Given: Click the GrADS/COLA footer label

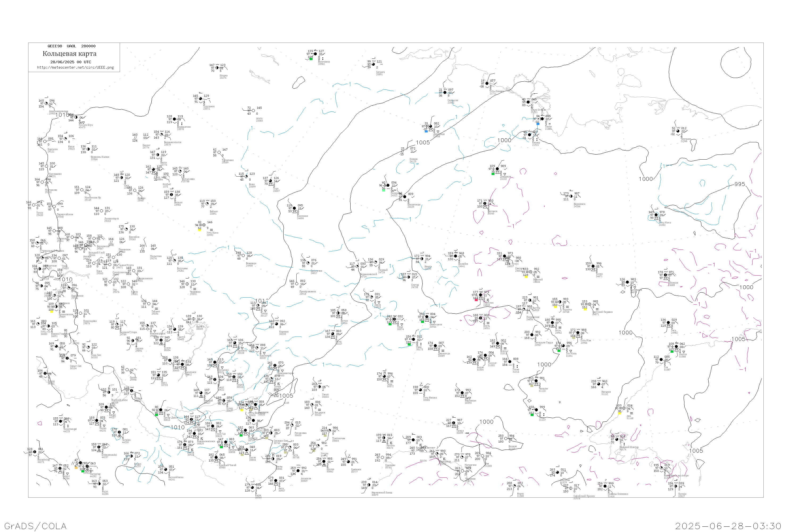Looking at the screenshot, I should [x=35, y=526].
